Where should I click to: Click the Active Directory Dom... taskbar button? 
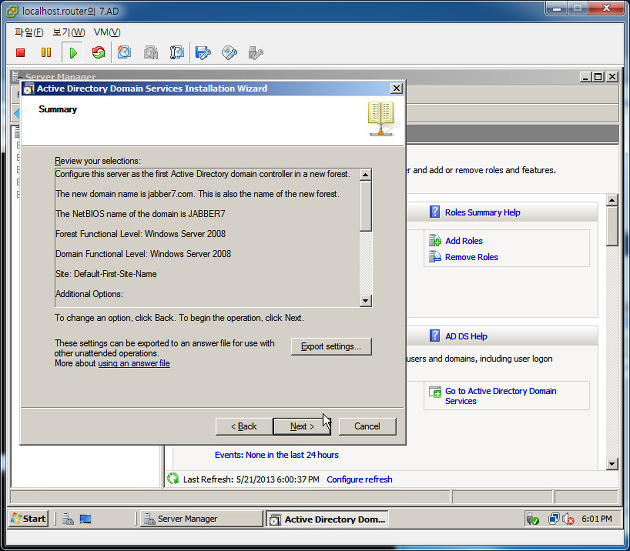click(x=327, y=519)
